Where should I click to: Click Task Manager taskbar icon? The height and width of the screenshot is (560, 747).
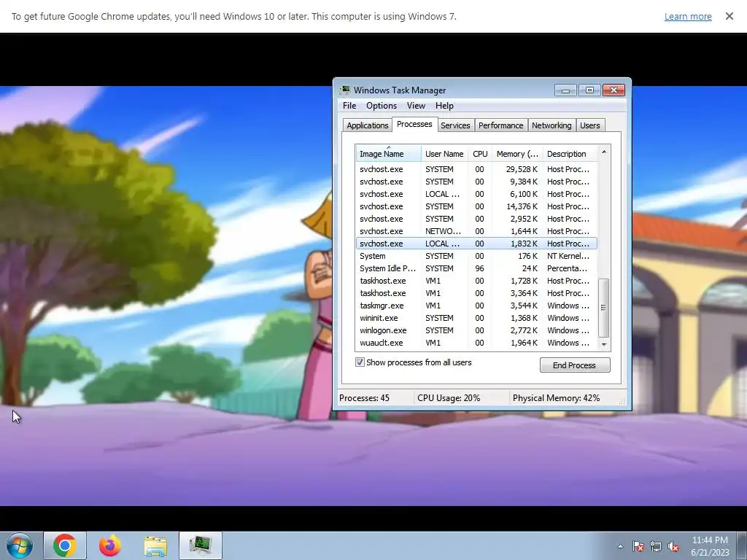click(x=201, y=545)
